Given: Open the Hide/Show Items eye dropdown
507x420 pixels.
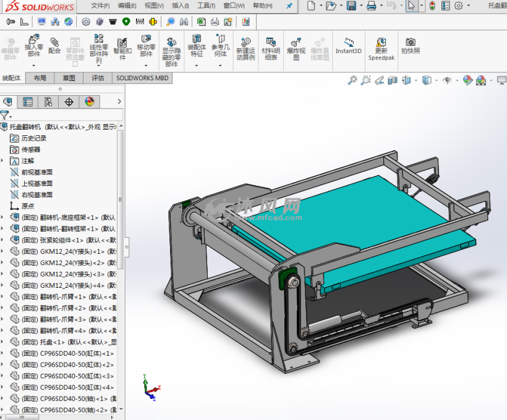Looking at the screenshot, I should 448,80.
